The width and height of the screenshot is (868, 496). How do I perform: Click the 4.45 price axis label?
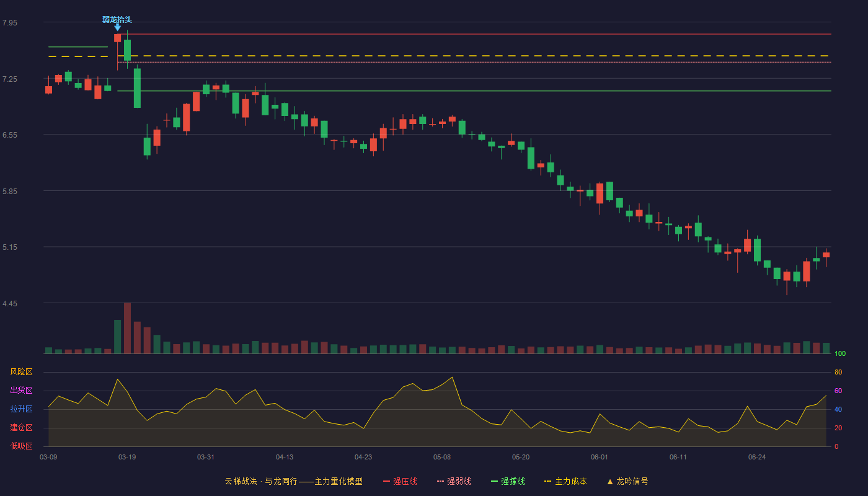[x=10, y=304]
